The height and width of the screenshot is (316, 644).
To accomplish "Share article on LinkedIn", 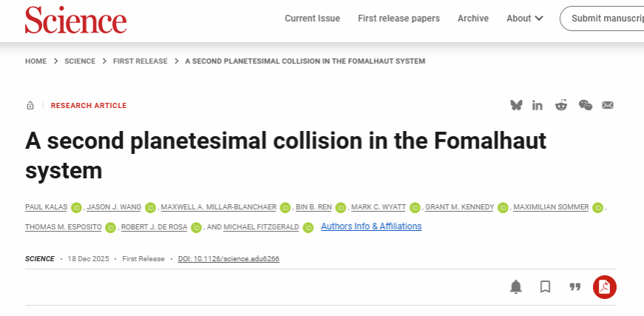I will [537, 105].
